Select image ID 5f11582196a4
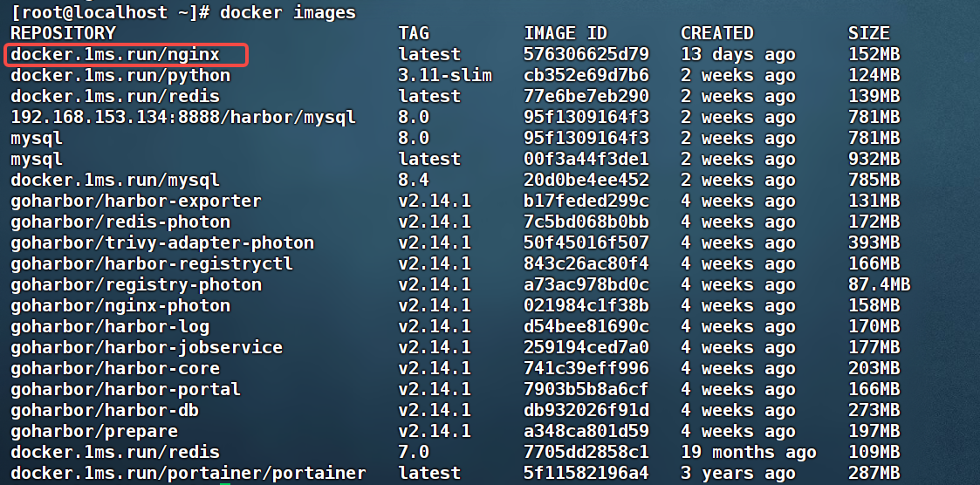Screen dimensions: 980x485 tap(586, 473)
